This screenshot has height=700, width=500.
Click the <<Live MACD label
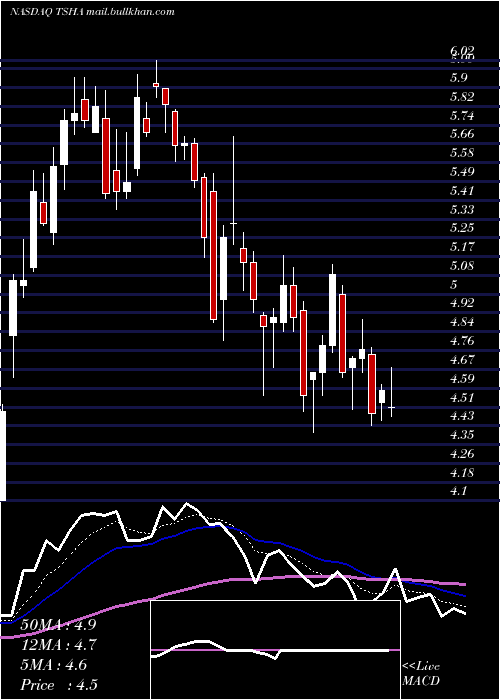click(x=421, y=674)
